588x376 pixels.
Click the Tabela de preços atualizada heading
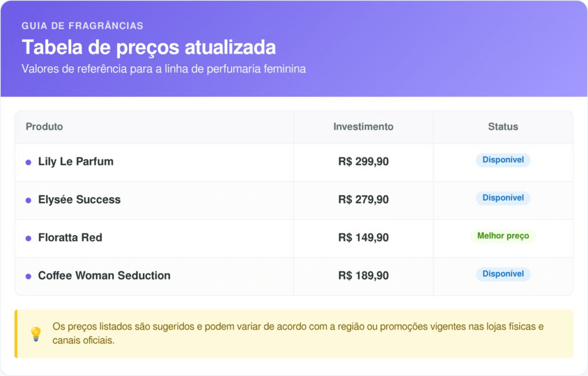pos(149,47)
